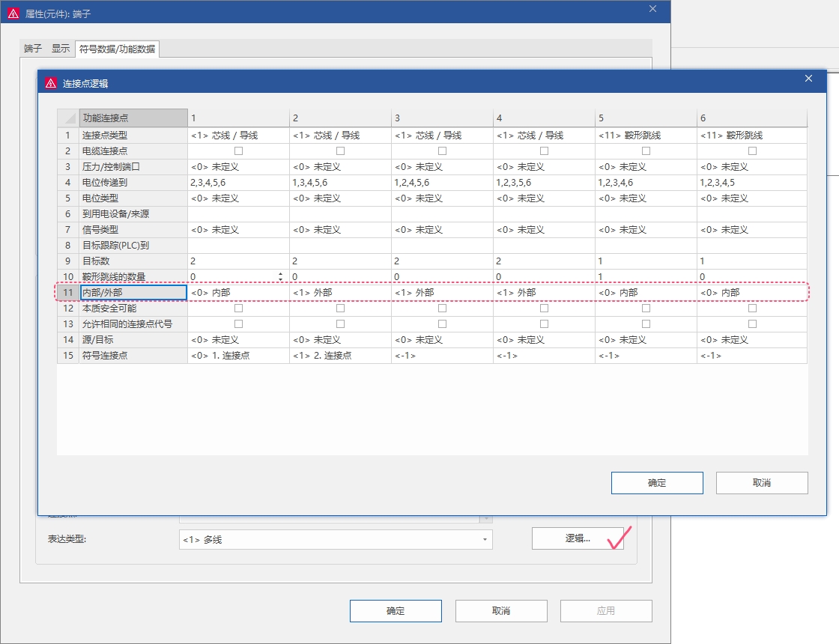Toggle 本质安全可能 checkbox in column 3
Image resolution: width=839 pixels, height=644 pixels.
(442, 308)
